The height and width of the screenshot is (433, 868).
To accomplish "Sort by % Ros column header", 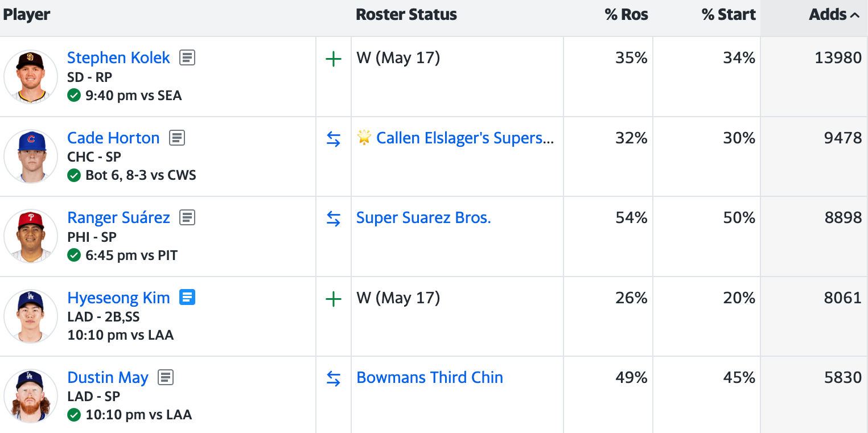I will tap(626, 15).
